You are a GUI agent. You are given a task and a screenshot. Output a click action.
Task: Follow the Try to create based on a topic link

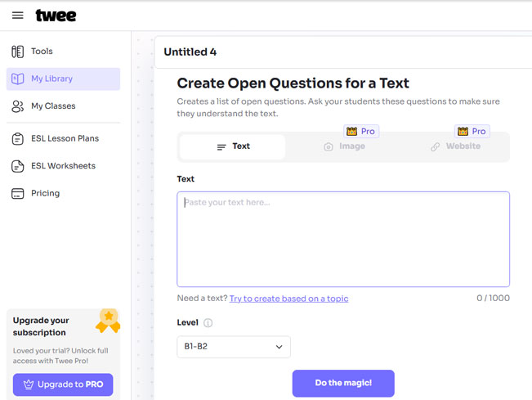(288, 299)
